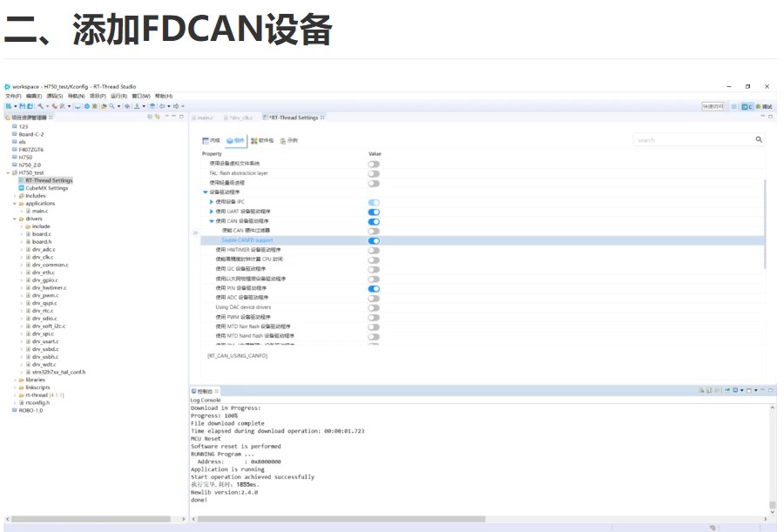The image size is (784, 532).
Task: Open the 文件(F) menu
Action: pos(13,96)
